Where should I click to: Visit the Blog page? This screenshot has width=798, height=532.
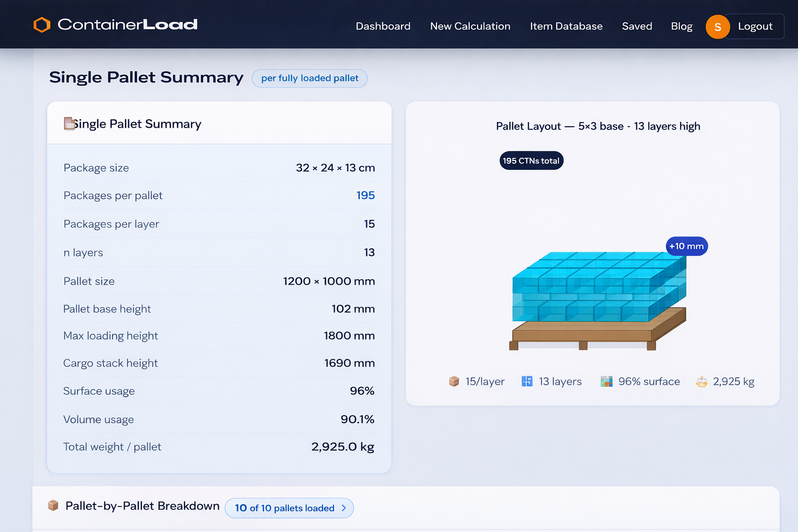tap(682, 26)
